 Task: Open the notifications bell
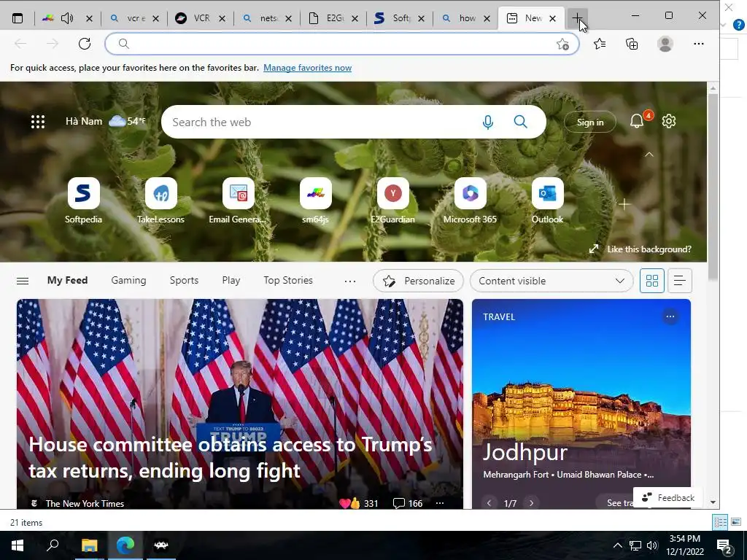638,121
